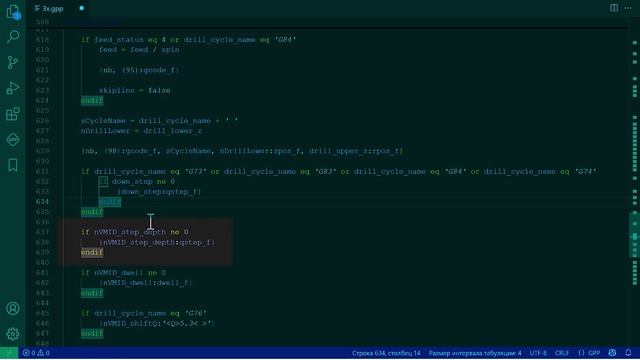
Task: Click '{down_step:qstep_f}' on line 633
Action: 159,192
